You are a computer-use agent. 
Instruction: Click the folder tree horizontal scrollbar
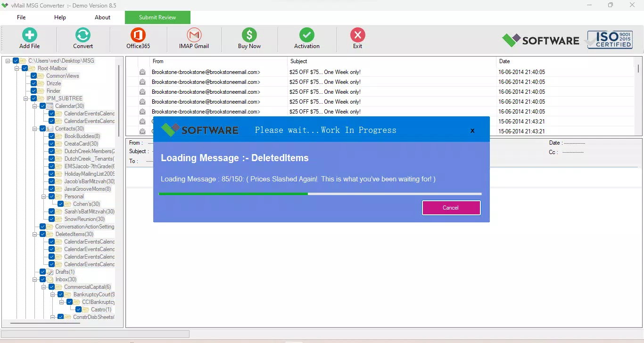point(45,323)
